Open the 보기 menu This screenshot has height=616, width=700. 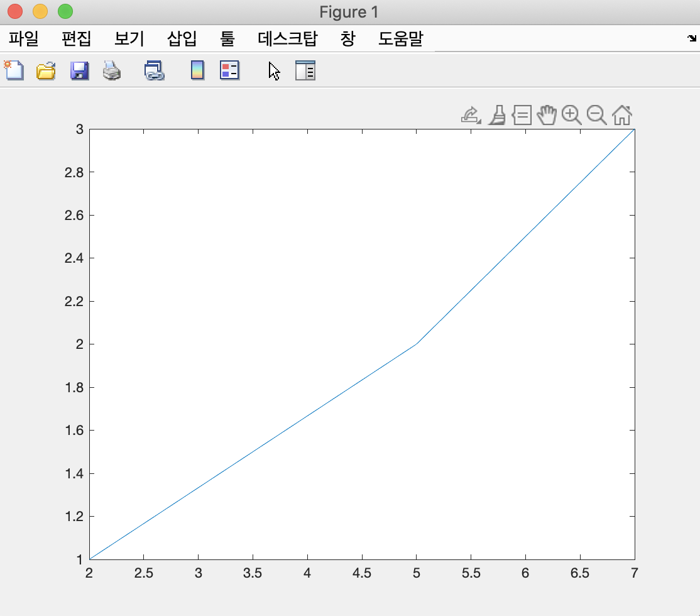tap(129, 38)
